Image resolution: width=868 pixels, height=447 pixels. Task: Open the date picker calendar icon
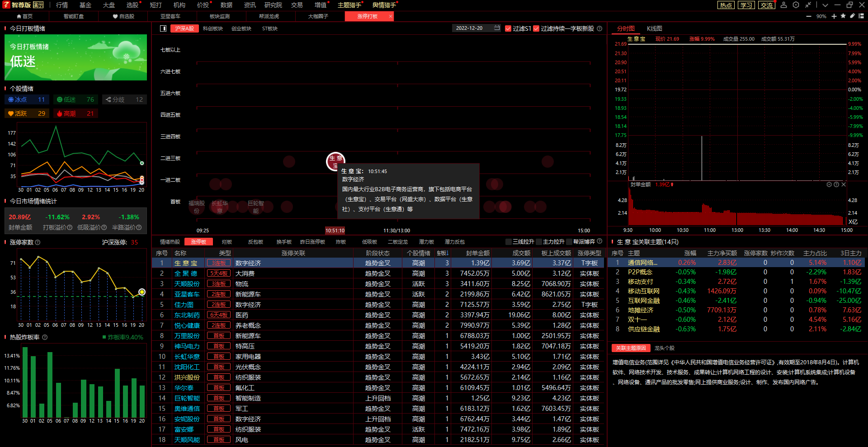497,28
